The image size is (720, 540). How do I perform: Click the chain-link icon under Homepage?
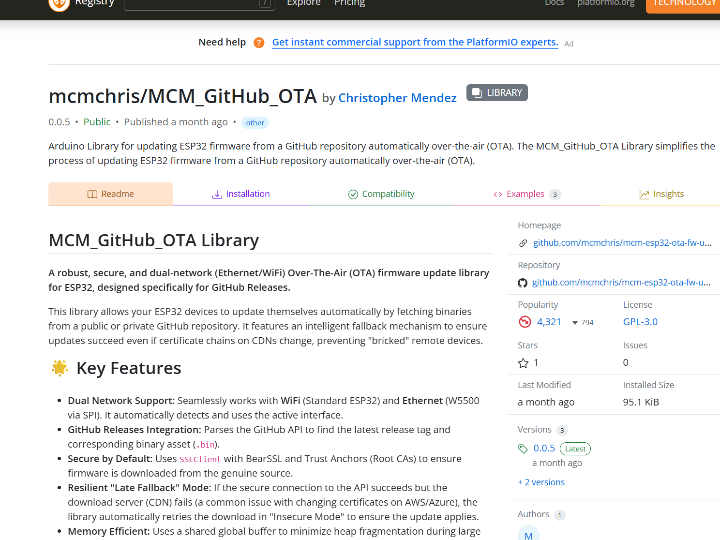pos(523,243)
